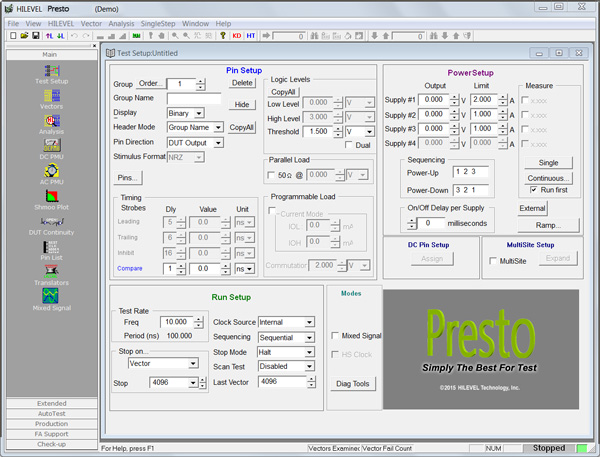Click the Open folder toolbar icon
Viewport: 600px width, 457px height.
[24, 36]
